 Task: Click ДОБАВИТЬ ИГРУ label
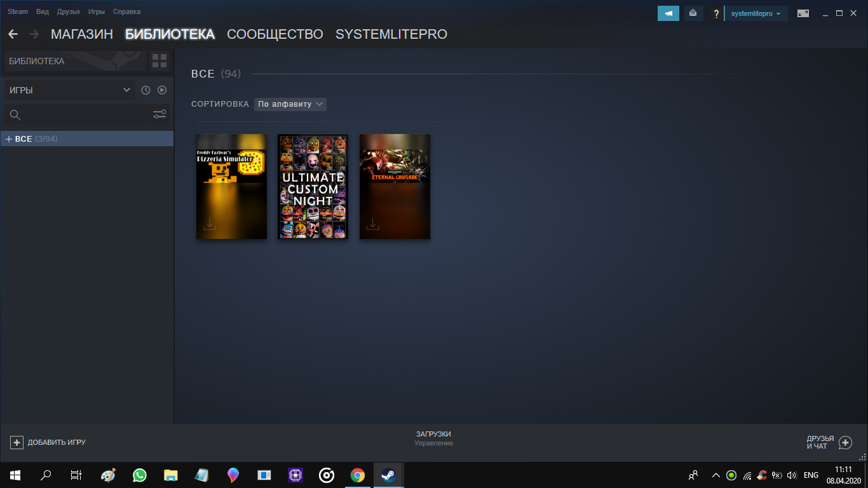[57, 442]
